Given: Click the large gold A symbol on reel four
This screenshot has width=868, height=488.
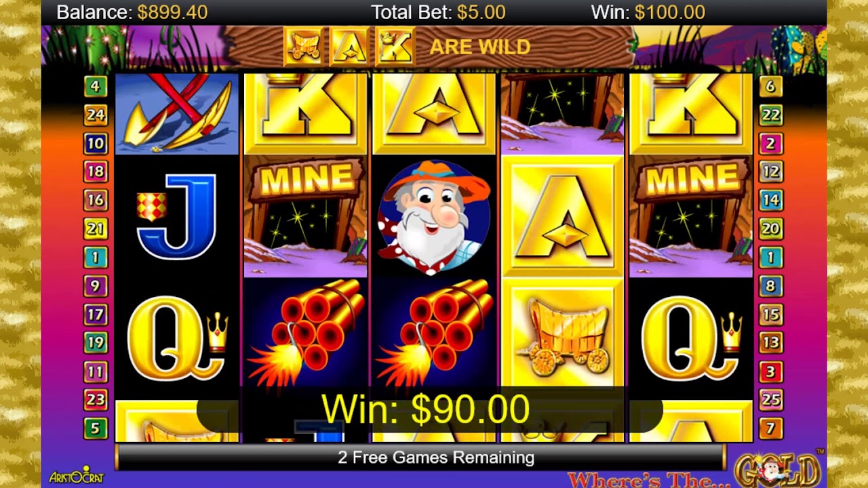Looking at the screenshot, I should (562, 217).
